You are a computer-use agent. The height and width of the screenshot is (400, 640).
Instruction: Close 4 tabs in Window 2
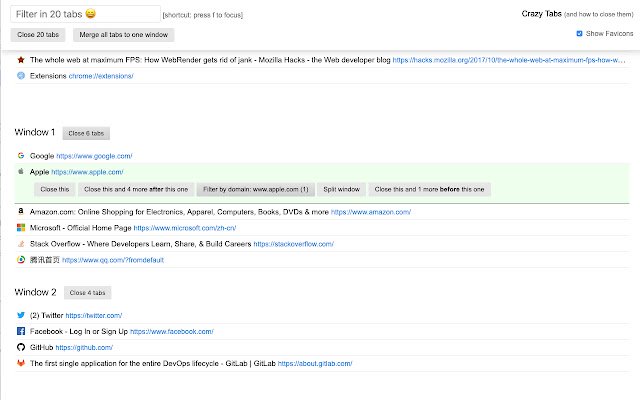(87, 293)
